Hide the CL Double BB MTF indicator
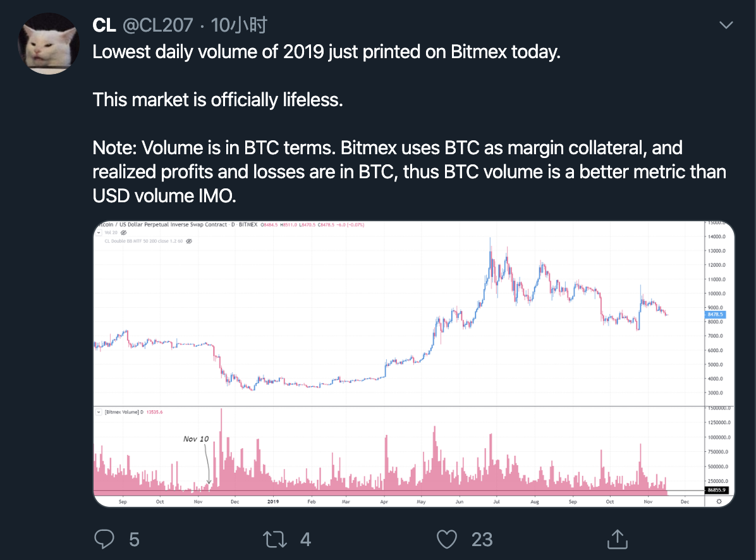 tap(188, 241)
